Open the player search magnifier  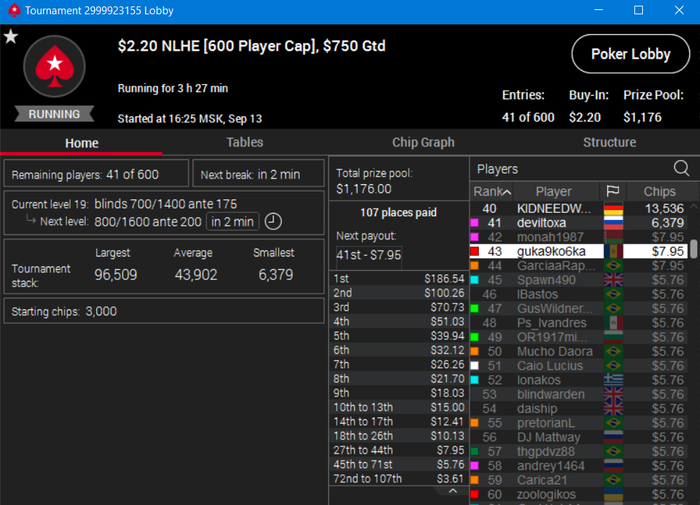pos(681,168)
